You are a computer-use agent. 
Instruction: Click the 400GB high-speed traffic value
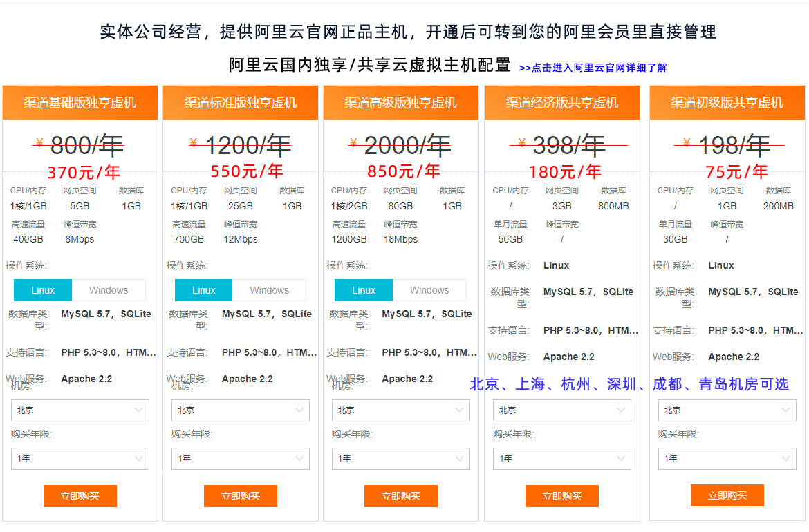[x=28, y=239]
